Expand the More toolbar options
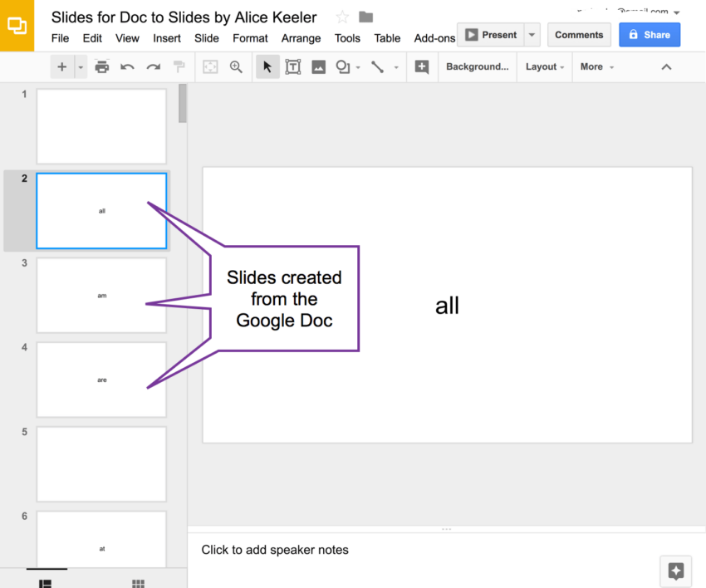 click(x=597, y=66)
